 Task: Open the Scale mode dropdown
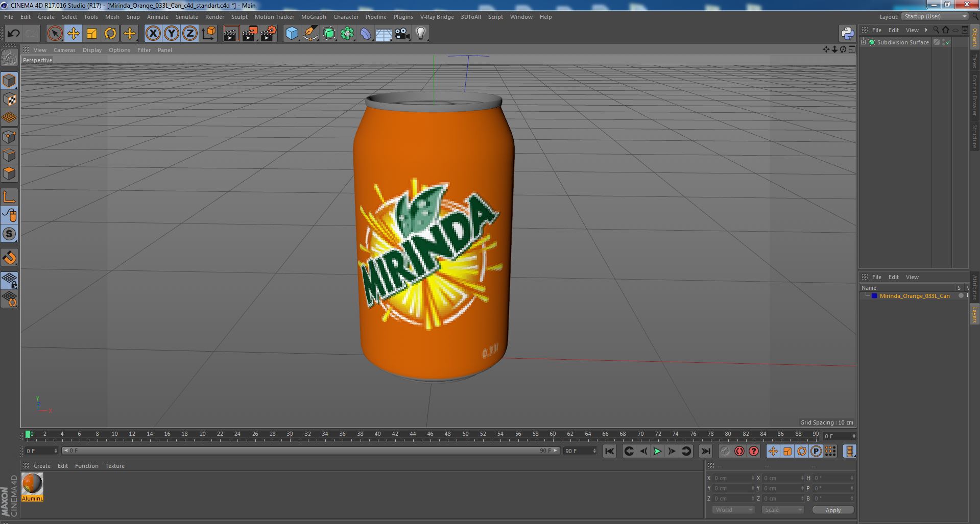pos(783,510)
